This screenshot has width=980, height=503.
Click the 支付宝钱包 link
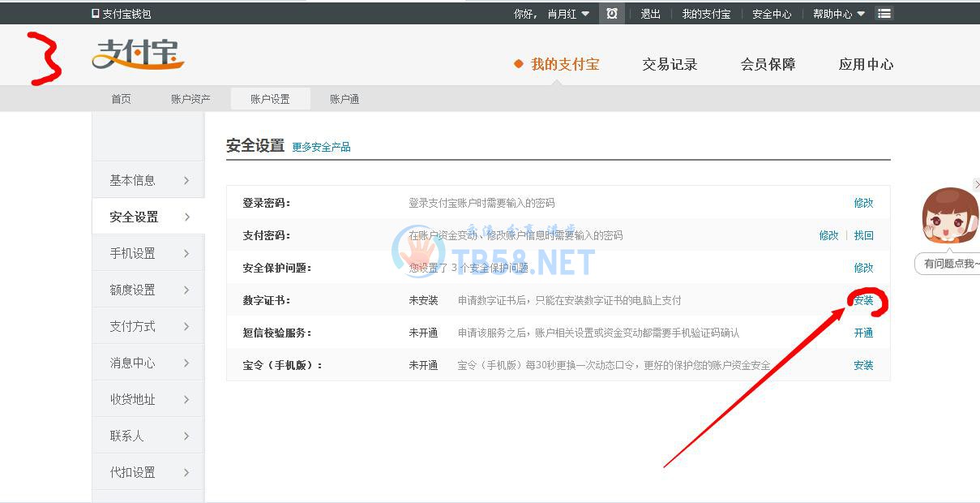click(126, 14)
